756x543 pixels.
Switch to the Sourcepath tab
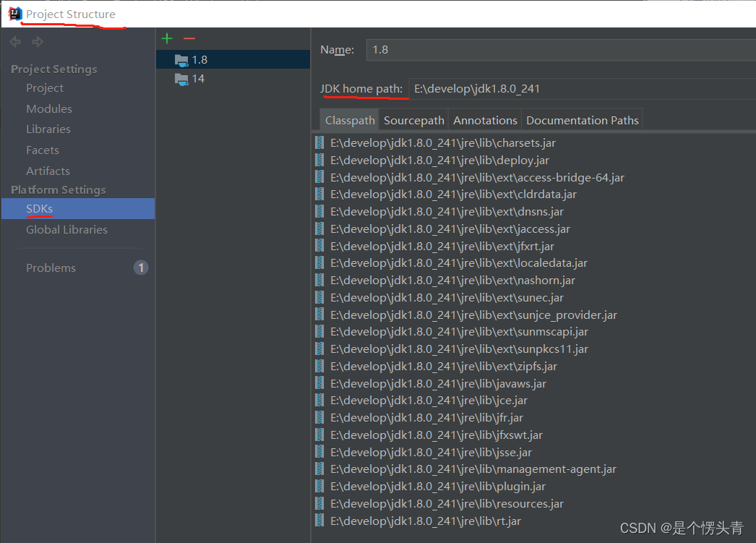413,121
